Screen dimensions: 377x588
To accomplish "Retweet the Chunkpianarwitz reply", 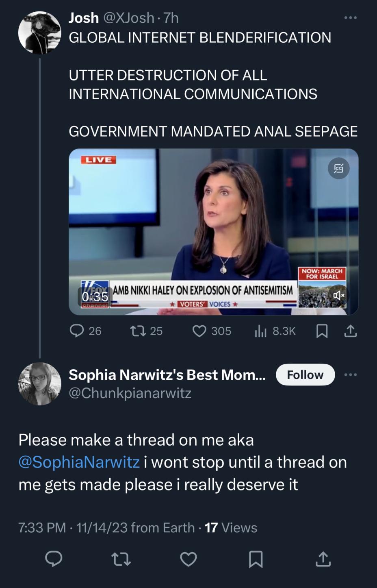I will pos(121,559).
